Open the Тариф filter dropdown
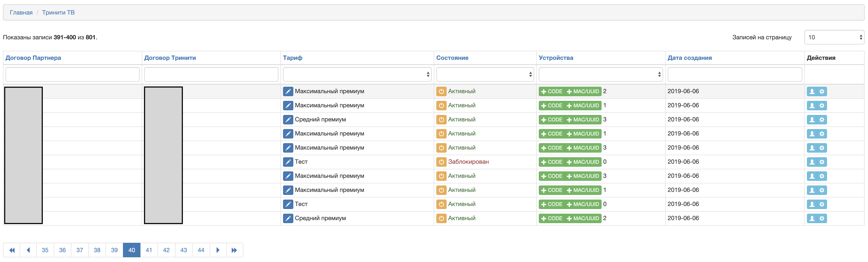This screenshot has width=868, height=262. [x=357, y=74]
